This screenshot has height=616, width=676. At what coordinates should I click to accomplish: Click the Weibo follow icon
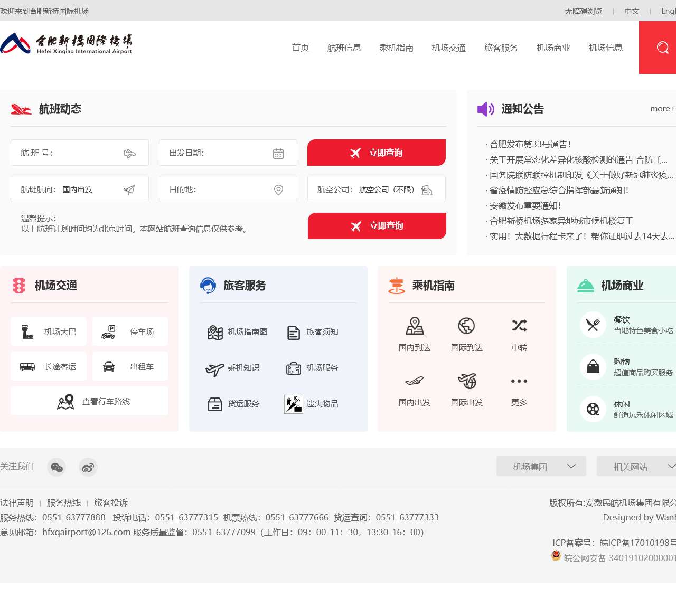pos(88,467)
